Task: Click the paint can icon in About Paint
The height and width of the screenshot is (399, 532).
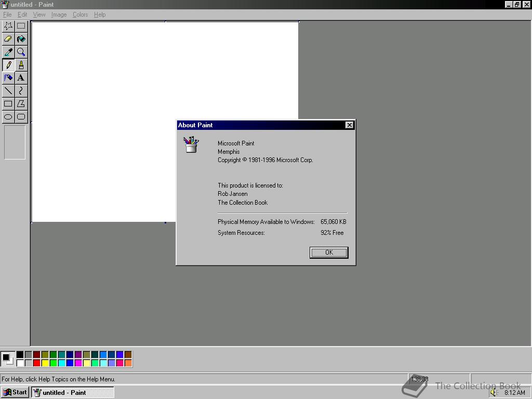Action: coord(191,144)
